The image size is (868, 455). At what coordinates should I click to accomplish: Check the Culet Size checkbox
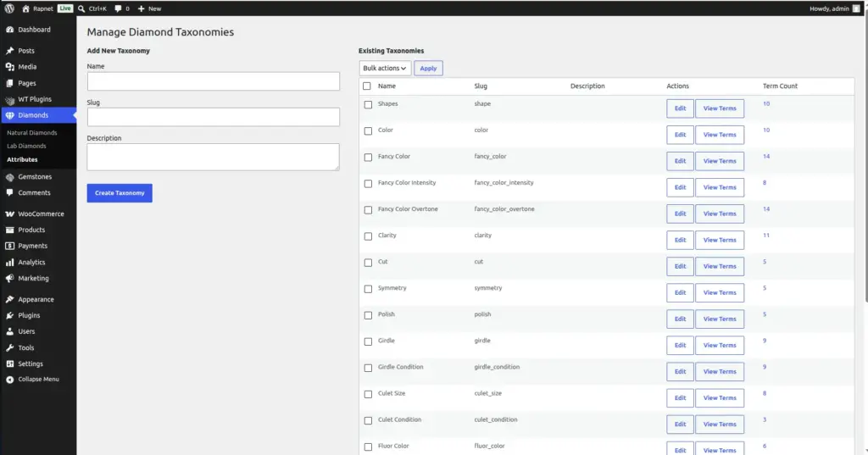tap(368, 395)
